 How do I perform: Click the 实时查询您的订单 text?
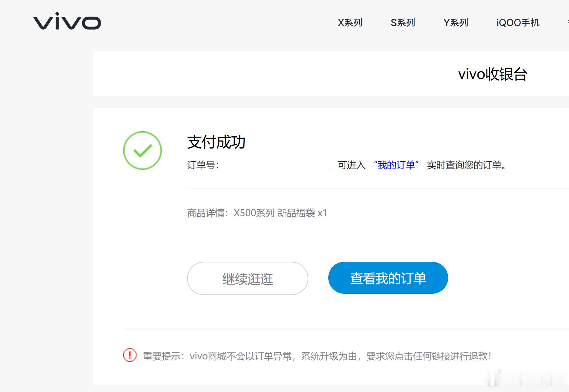click(x=466, y=165)
